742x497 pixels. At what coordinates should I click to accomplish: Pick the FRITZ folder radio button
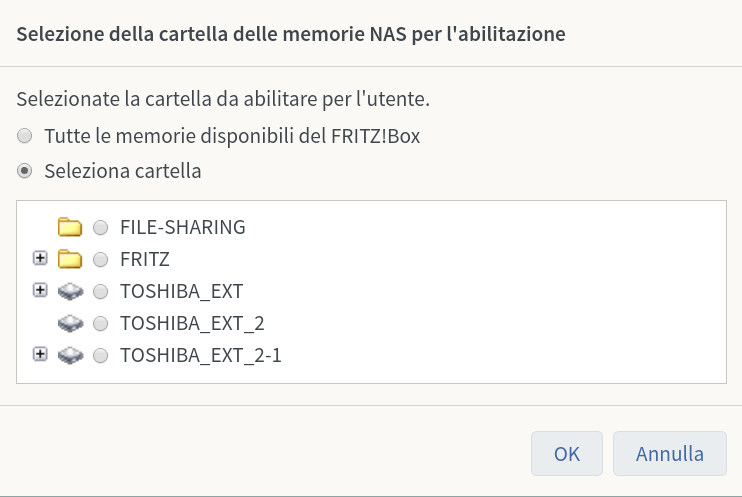tap(100, 260)
